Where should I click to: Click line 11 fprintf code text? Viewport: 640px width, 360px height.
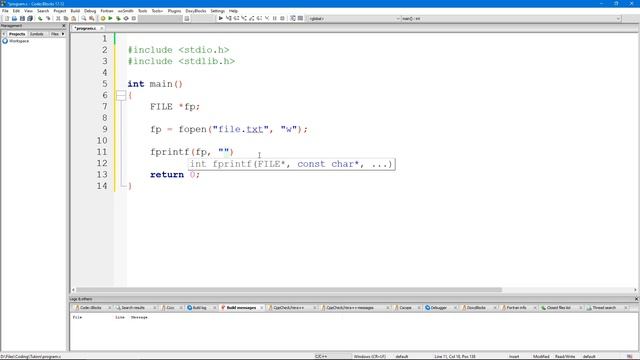tap(192, 152)
